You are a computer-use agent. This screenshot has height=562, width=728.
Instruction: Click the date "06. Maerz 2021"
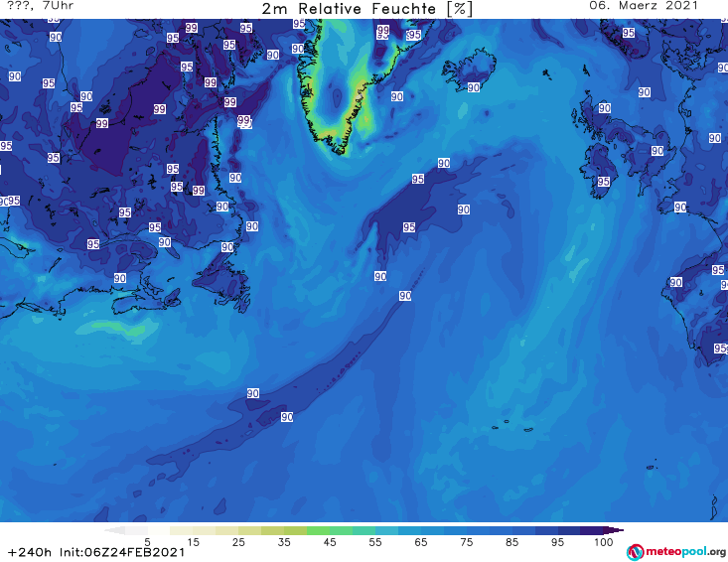[x=643, y=6]
